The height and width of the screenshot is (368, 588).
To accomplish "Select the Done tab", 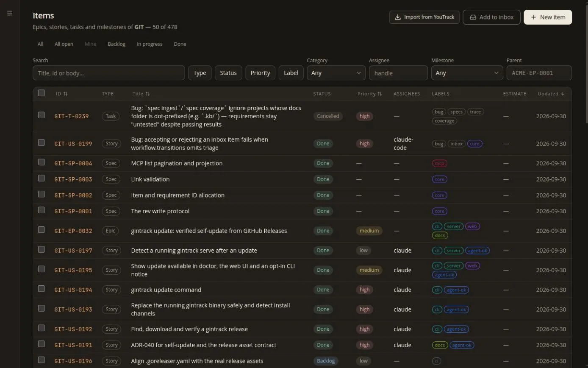I will click(x=180, y=44).
